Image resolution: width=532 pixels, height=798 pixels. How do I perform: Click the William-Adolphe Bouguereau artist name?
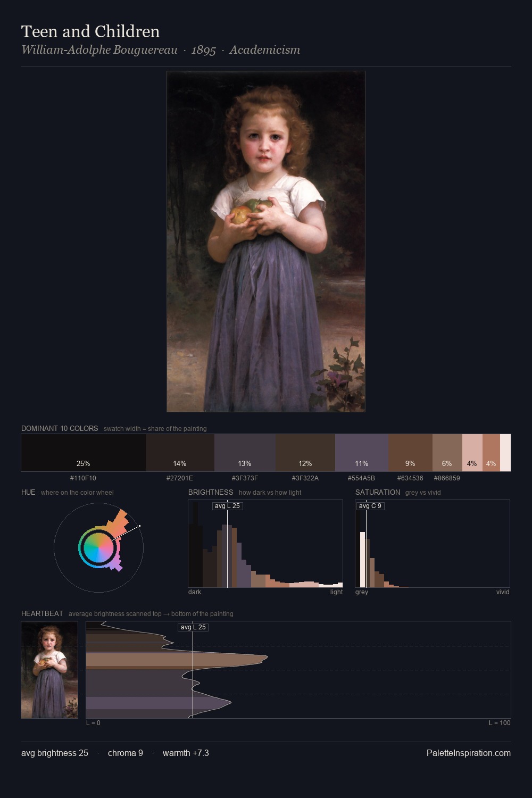[x=99, y=50]
